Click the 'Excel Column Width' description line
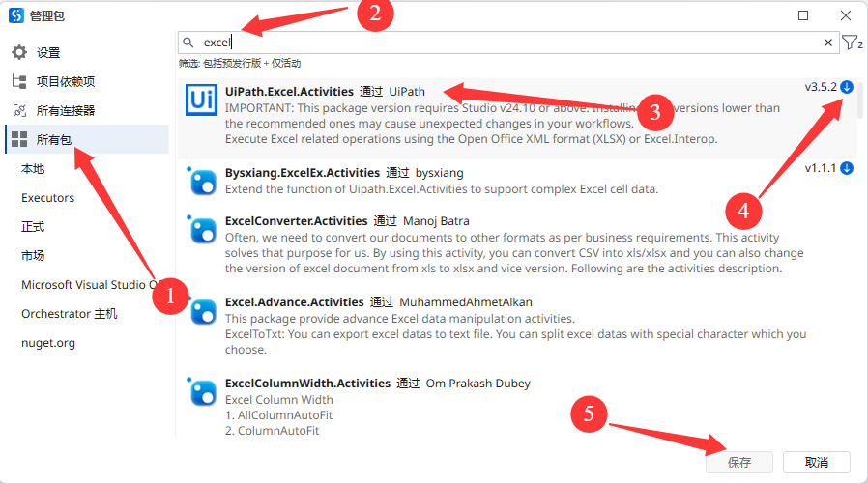Viewport: 868px width, 484px height. click(279, 399)
